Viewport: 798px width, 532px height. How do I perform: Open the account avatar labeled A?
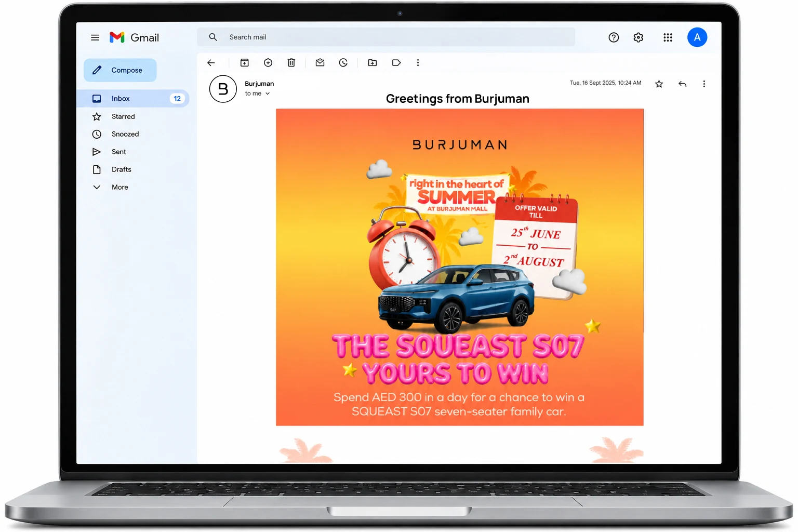pos(697,37)
